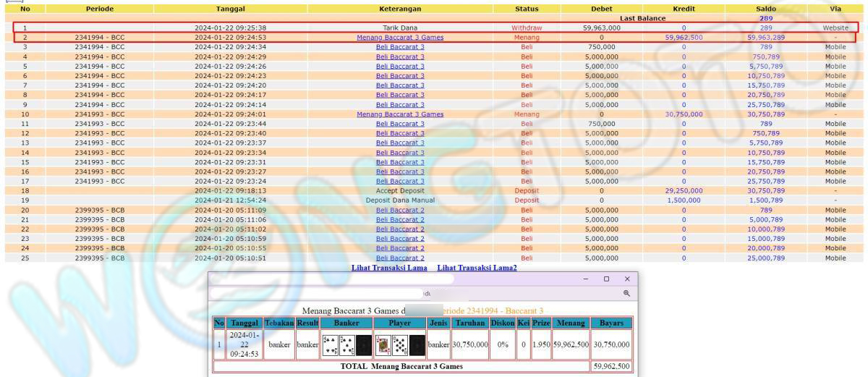Click the Tanggal header in main table

[230, 9]
